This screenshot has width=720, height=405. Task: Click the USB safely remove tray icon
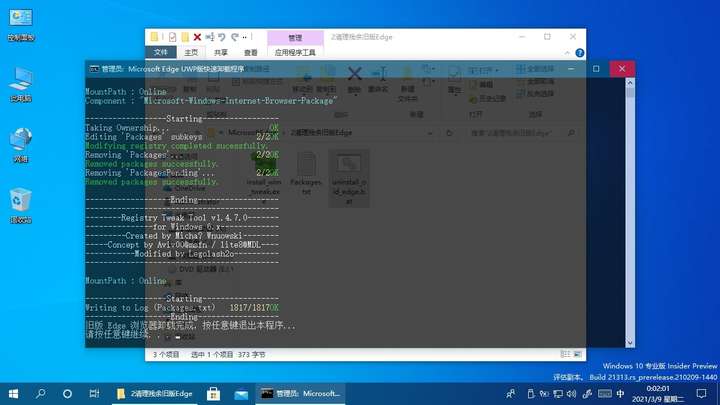coord(531,394)
